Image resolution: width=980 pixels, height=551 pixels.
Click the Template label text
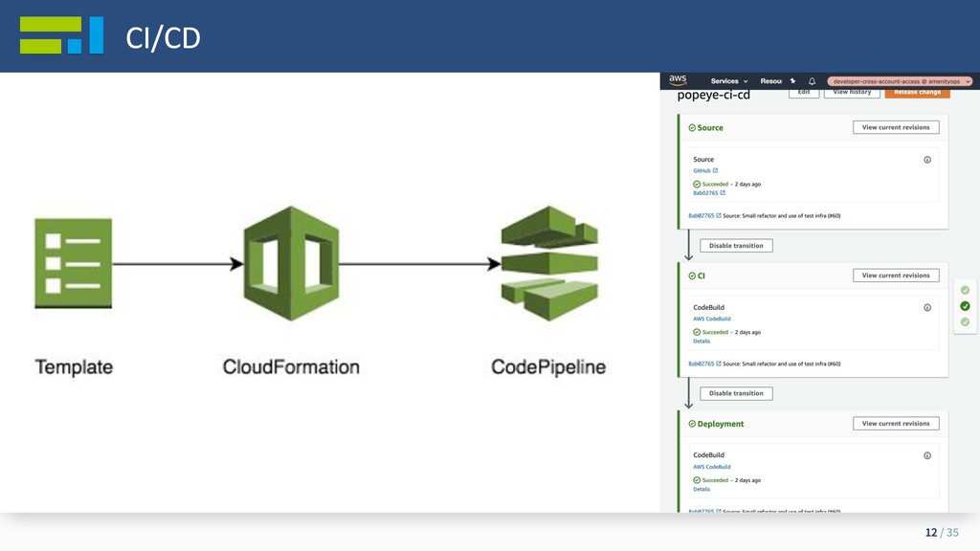point(74,367)
